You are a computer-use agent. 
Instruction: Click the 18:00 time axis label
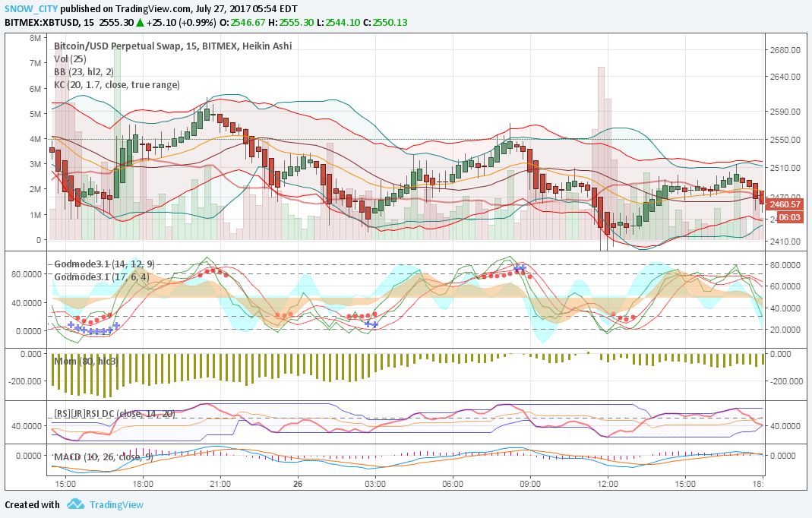pos(143,484)
